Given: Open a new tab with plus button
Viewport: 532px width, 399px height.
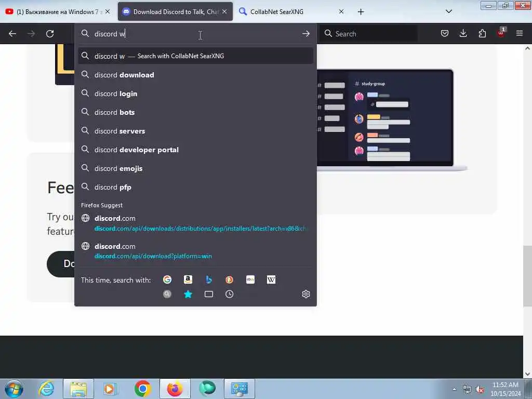Looking at the screenshot, I should [x=361, y=12].
